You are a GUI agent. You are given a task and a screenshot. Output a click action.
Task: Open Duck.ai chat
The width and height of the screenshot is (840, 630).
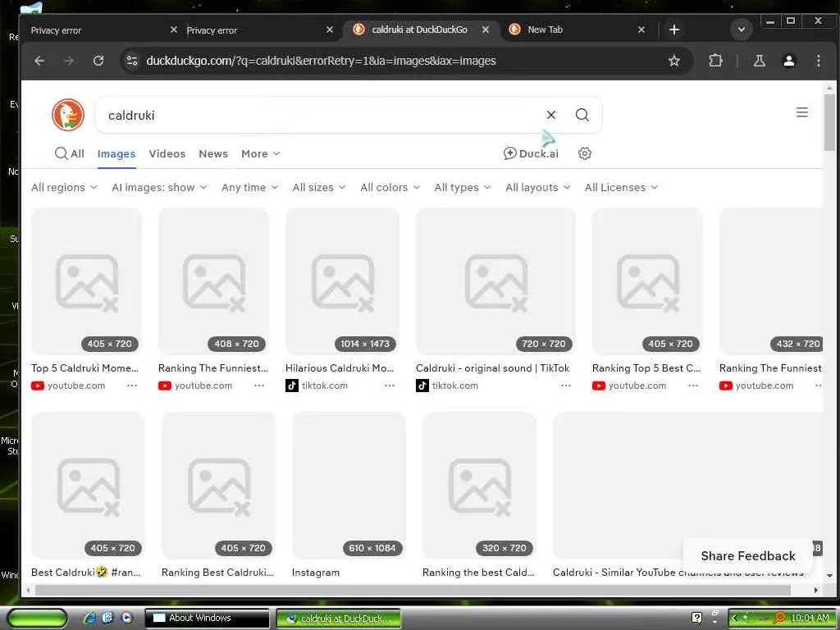[531, 153]
